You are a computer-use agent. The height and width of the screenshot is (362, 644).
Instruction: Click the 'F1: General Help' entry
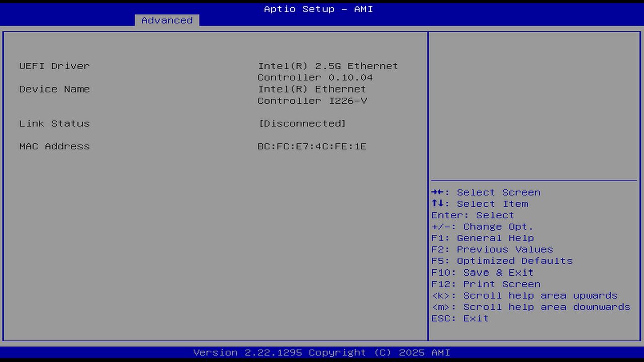point(482,238)
